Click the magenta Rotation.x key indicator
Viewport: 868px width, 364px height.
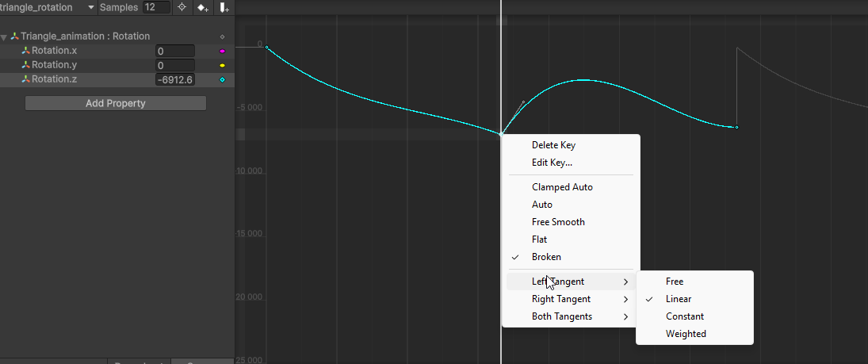[x=223, y=51]
